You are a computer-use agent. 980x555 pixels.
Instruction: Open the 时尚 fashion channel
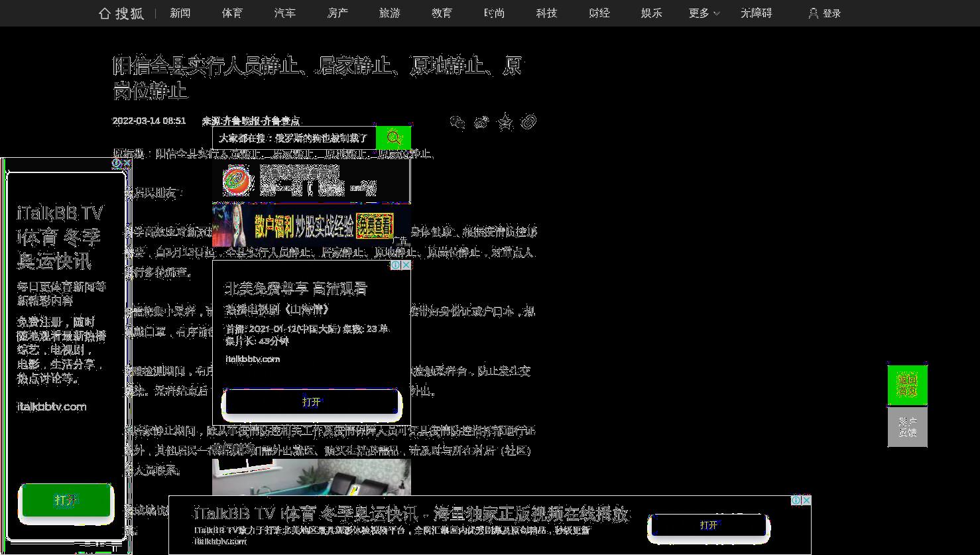(x=494, y=13)
